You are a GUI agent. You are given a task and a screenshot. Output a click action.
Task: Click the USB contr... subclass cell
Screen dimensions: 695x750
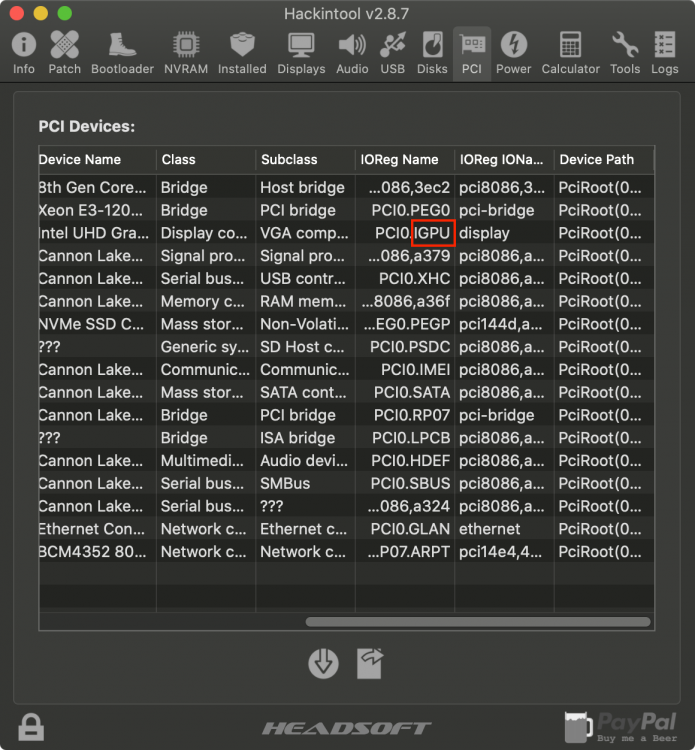pos(303,278)
